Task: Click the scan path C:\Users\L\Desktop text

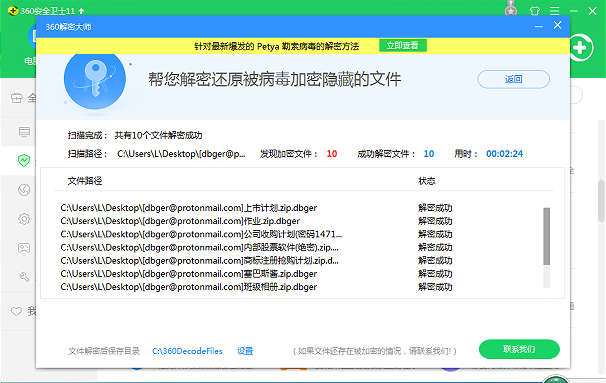Action: (181, 154)
